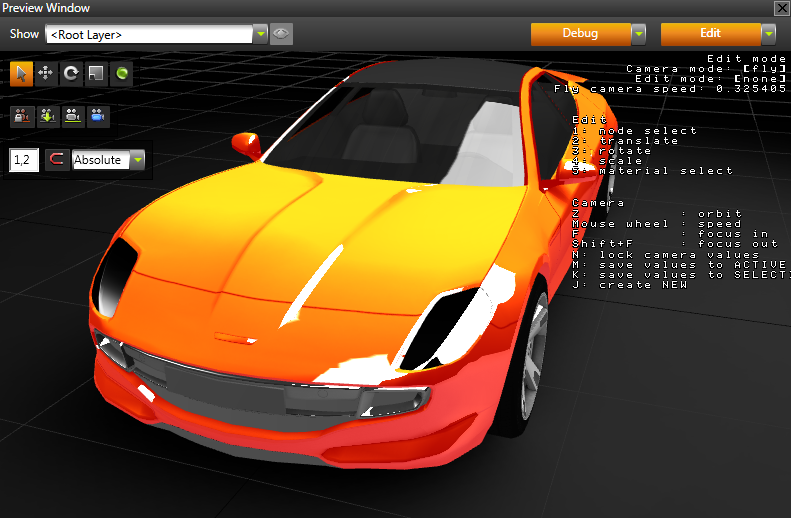Activate the scale tool

coord(96,73)
